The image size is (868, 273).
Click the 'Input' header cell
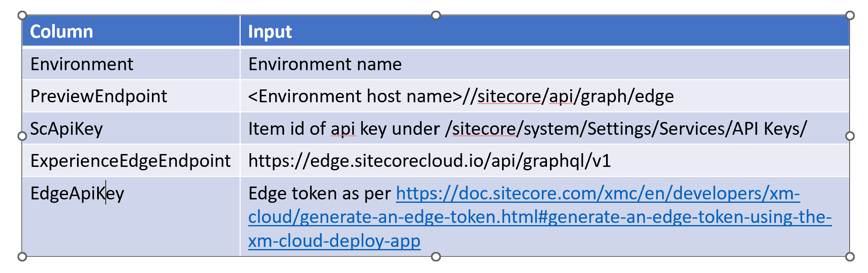point(545,31)
